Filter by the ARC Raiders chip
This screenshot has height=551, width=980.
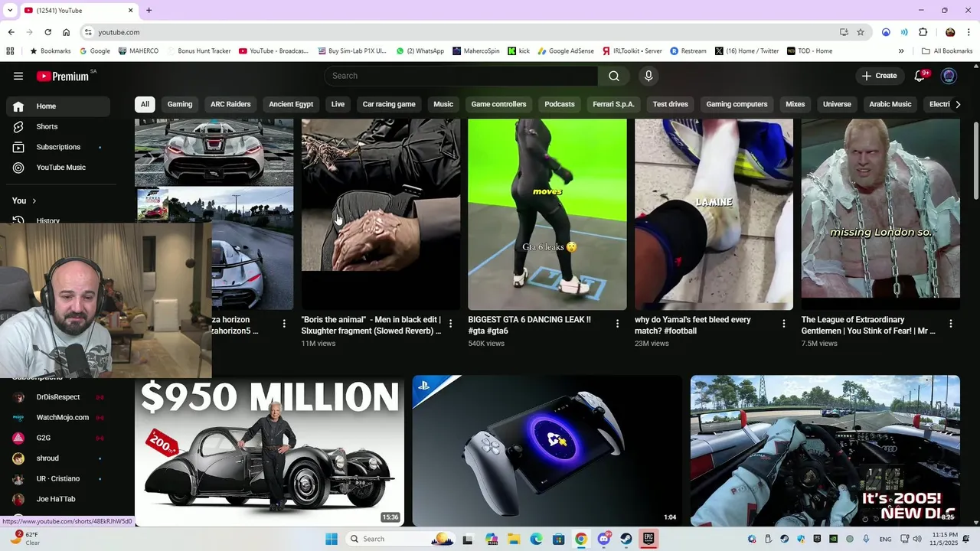pyautogui.click(x=230, y=104)
